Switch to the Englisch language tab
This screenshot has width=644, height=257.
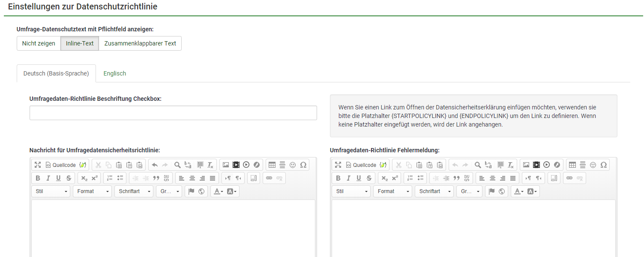click(x=115, y=73)
